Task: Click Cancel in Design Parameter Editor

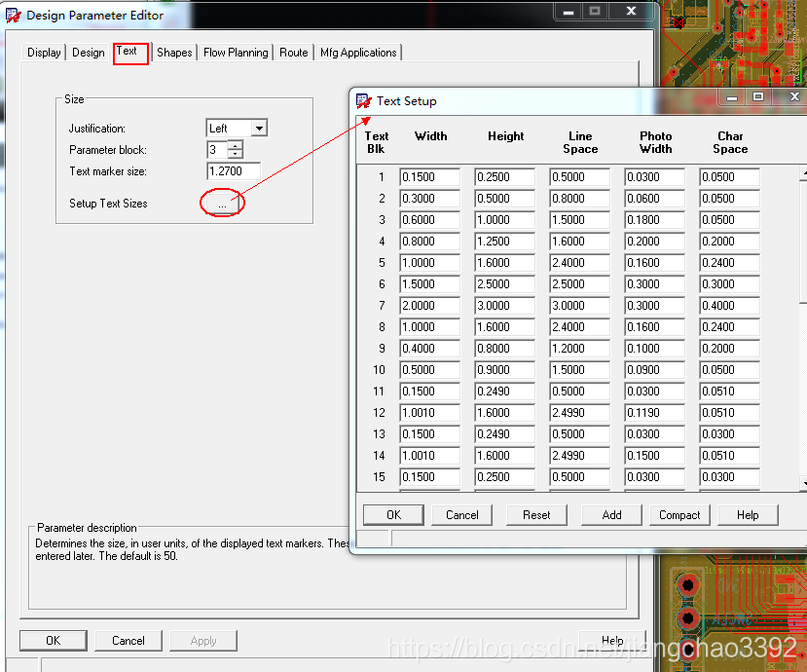Action: point(128,641)
